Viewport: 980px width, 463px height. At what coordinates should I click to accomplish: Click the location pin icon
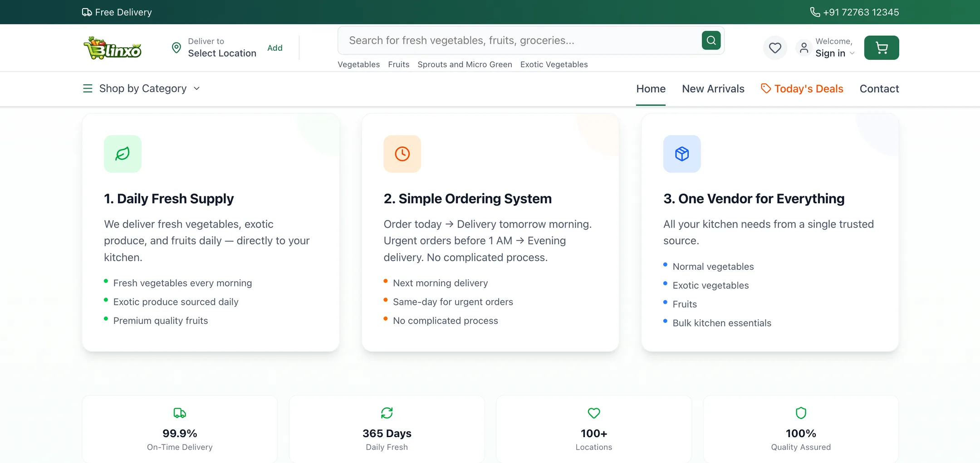[176, 48]
